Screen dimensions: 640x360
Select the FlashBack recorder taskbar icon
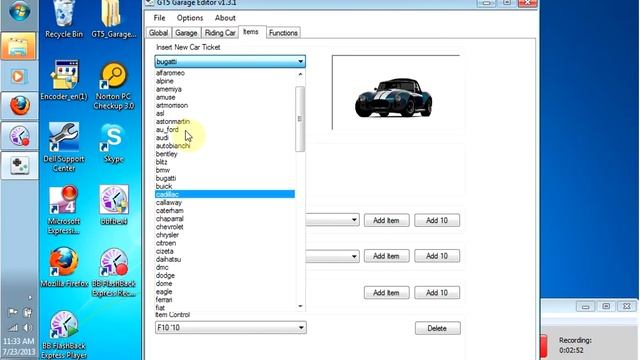click(x=19, y=136)
